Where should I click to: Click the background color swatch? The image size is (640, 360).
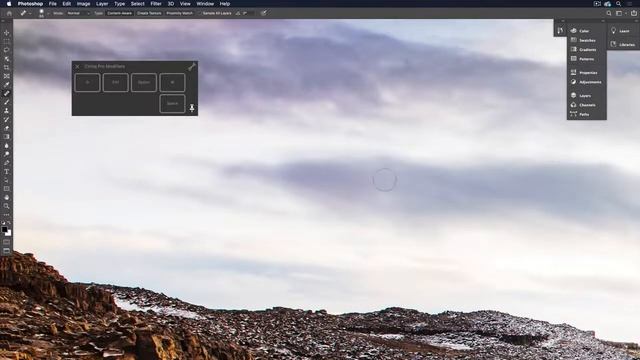[x=9, y=233]
